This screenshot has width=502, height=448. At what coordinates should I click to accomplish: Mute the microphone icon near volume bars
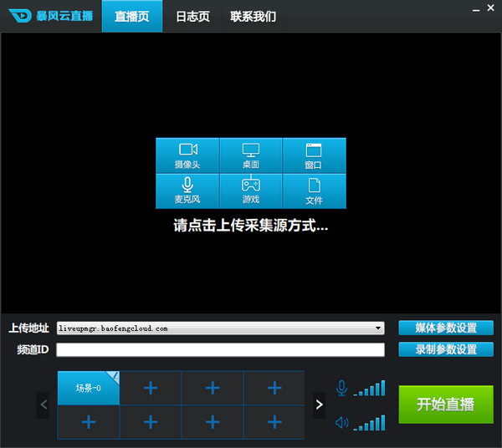[341, 388]
